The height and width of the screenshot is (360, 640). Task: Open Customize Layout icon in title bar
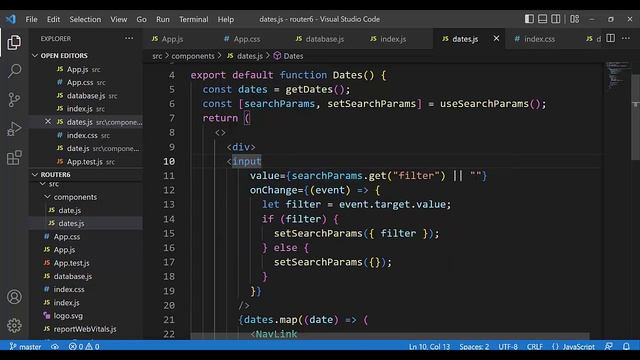coord(575,19)
